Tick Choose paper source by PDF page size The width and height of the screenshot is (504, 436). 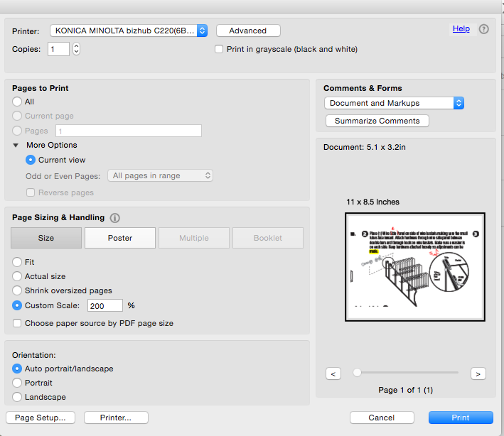click(17, 323)
